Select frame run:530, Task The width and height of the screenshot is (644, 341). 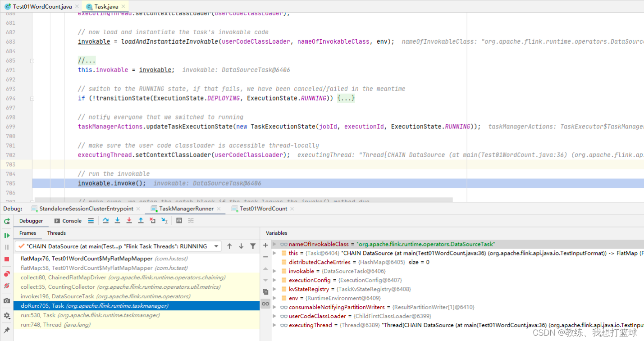click(x=137, y=315)
